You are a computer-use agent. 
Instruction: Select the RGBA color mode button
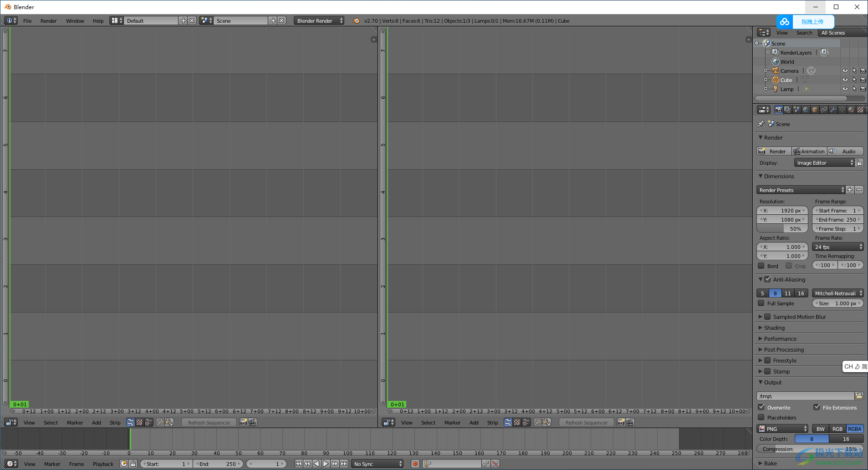click(x=855, y=429)
